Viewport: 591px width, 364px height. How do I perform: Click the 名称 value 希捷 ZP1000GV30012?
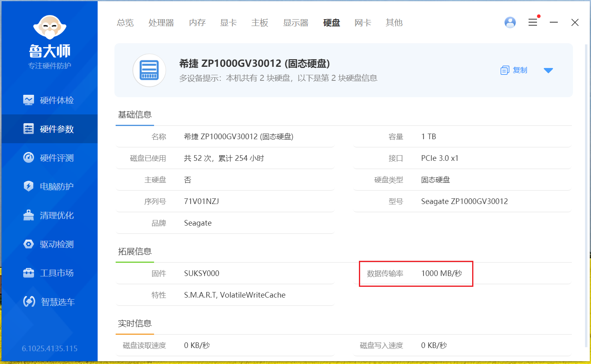[238, 137]
